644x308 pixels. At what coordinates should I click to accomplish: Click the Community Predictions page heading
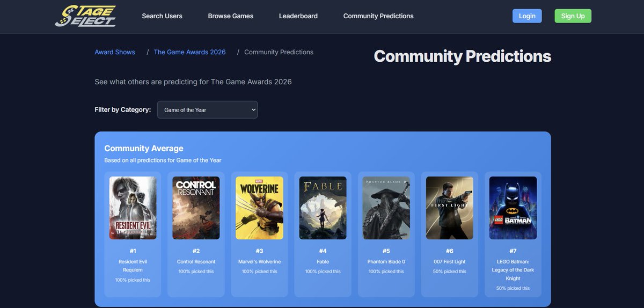click(x=463, y=56)
